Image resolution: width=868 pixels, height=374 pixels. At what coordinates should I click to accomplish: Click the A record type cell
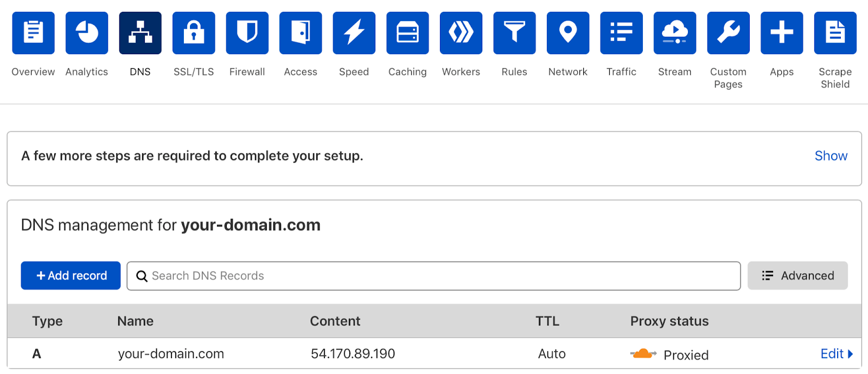point(36,354)
